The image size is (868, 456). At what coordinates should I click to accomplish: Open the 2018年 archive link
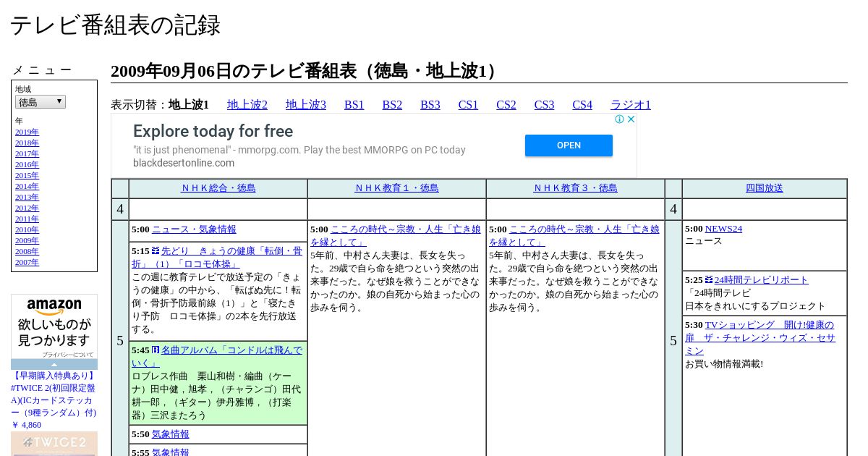(27, 143)
